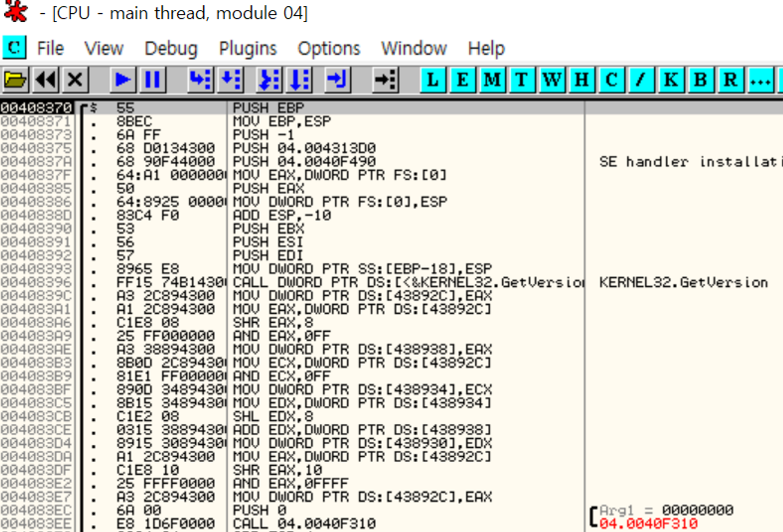Show Executable modules via E button

[462, 80]
